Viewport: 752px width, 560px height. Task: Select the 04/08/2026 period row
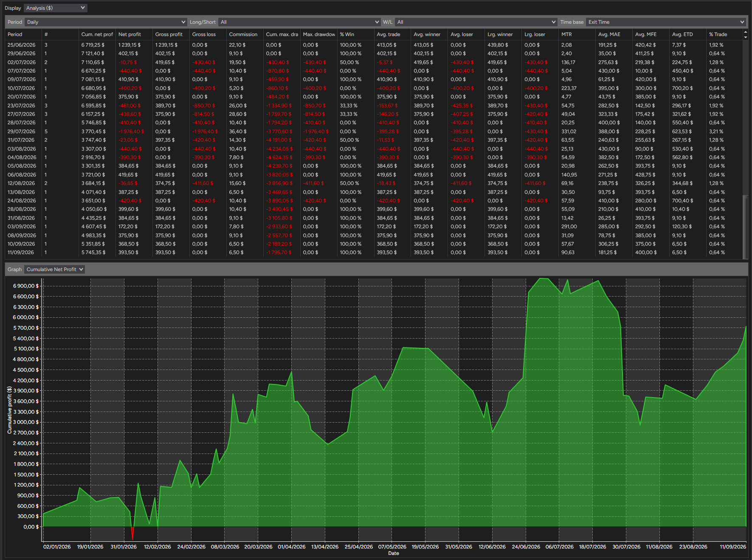[x=374, y=157]
